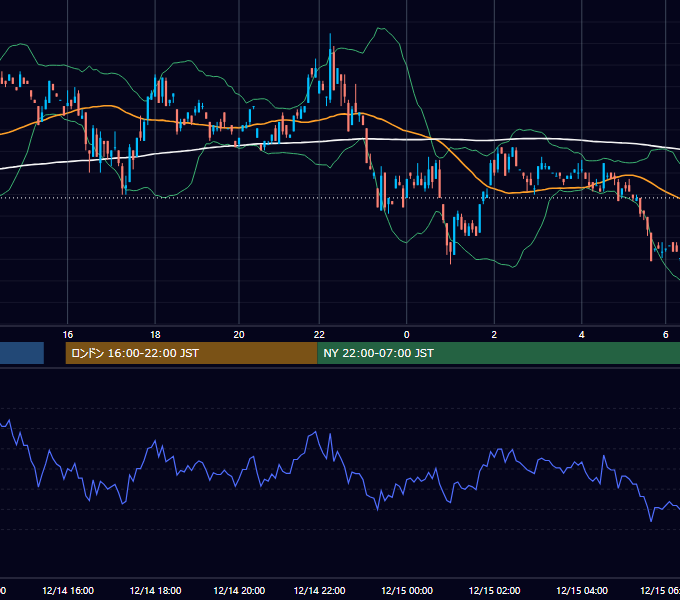Click the 12/15 00:00 date label
Screen dimensions: 680x600
point(407,590)
